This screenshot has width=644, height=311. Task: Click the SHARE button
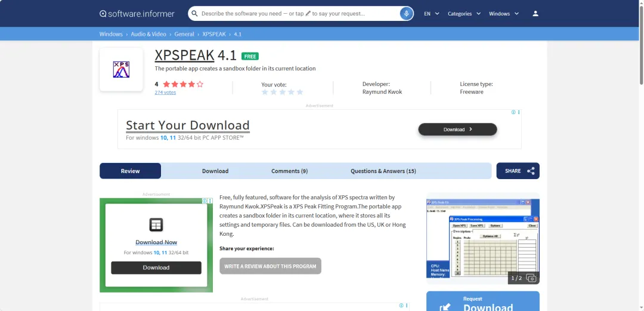coord(518,171)
